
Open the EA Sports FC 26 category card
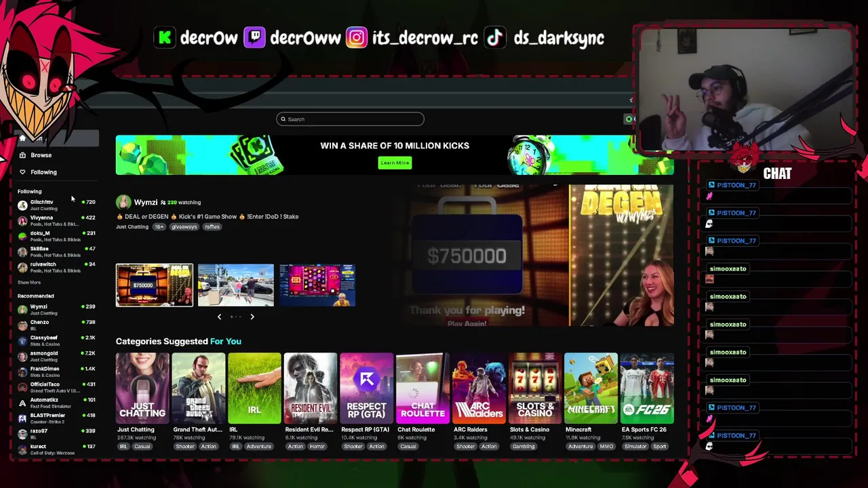click(647, 388)
